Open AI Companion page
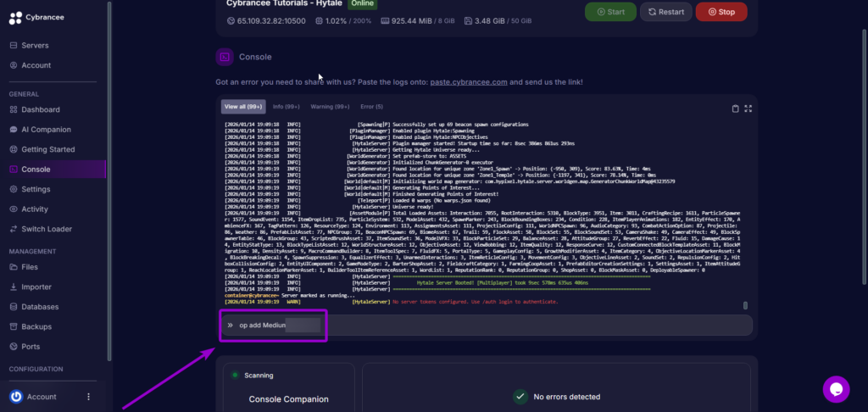 [x=46, y=130]
